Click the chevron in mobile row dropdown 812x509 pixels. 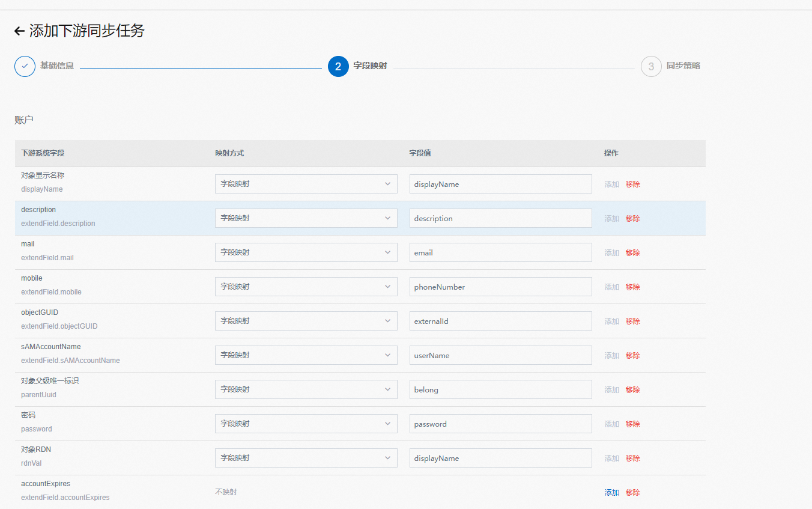387,287
